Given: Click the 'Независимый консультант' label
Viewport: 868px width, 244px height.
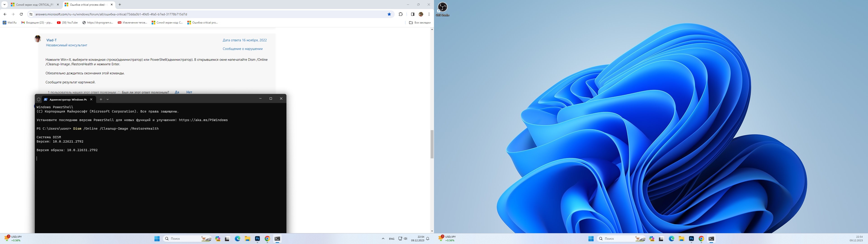Looking at the screenshot, I should click(x=66, y=45).
